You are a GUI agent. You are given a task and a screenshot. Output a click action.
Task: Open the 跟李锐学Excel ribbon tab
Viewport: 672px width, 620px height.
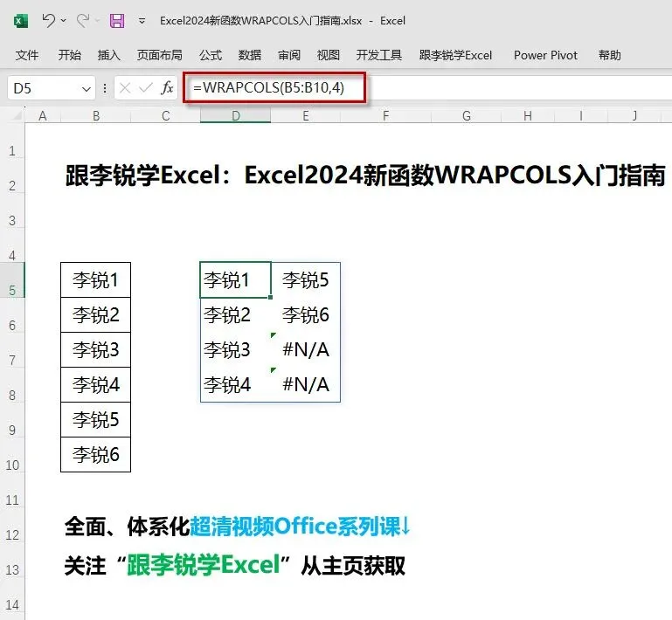pos(455,55)
